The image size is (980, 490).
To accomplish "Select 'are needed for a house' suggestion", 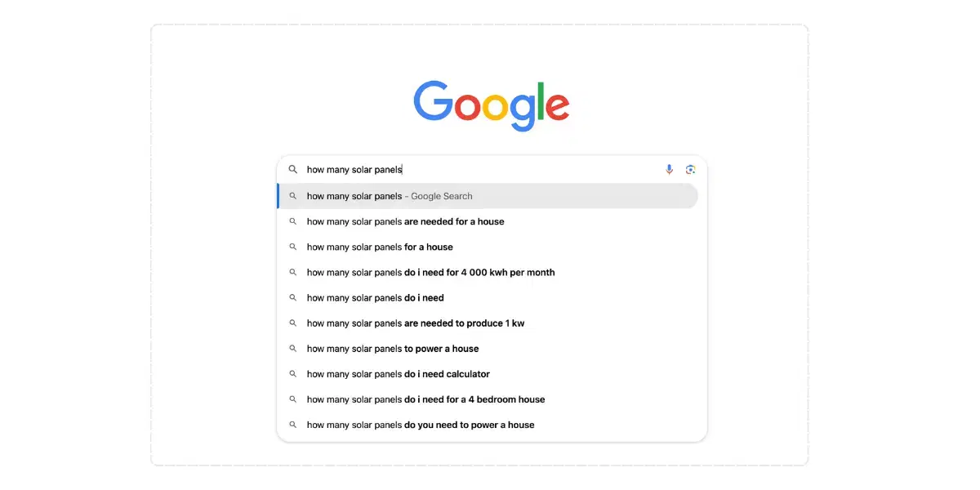I will (405, 221).
